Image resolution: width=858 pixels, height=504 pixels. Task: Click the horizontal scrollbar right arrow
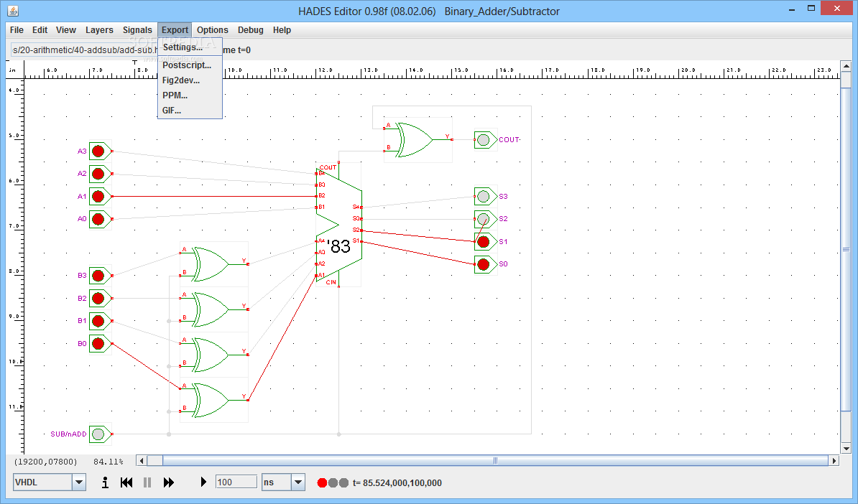point(834,461)
